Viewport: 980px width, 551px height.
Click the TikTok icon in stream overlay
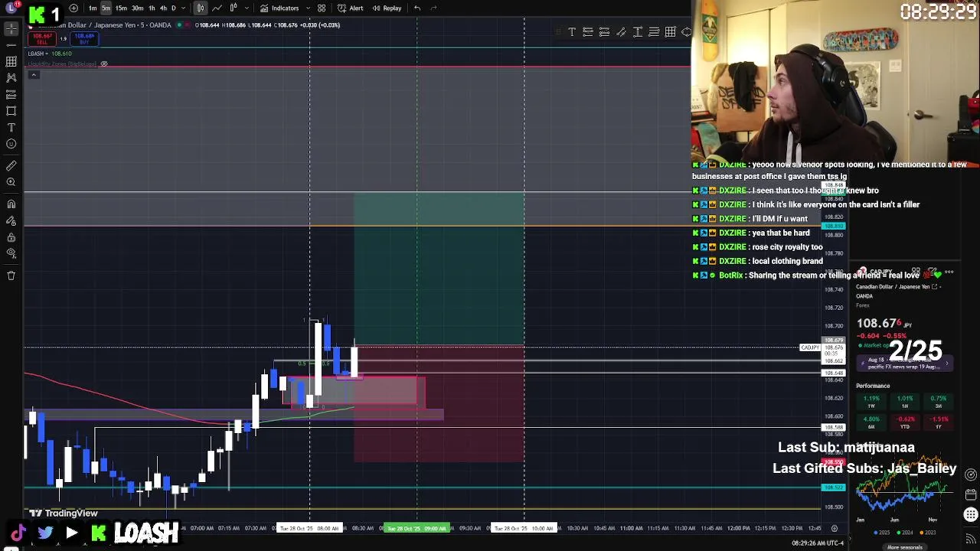pyautogui.click(x=18, y=533)
